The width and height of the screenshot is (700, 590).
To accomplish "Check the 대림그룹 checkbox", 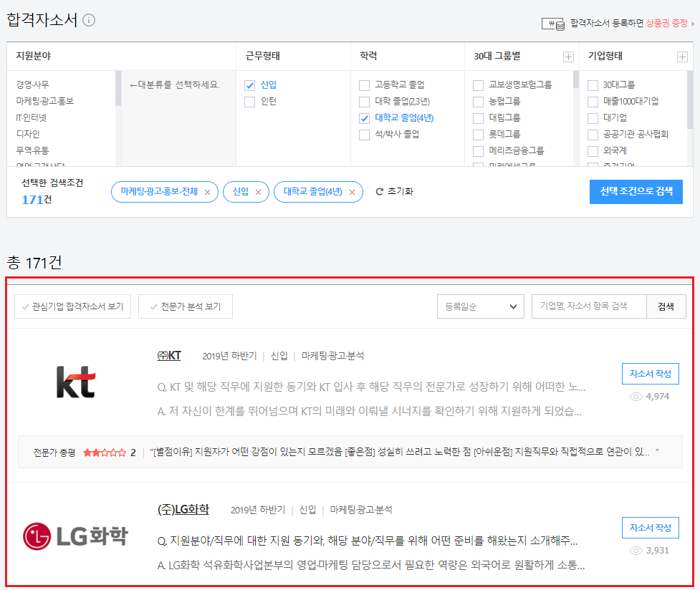I will tap(478, 118).
